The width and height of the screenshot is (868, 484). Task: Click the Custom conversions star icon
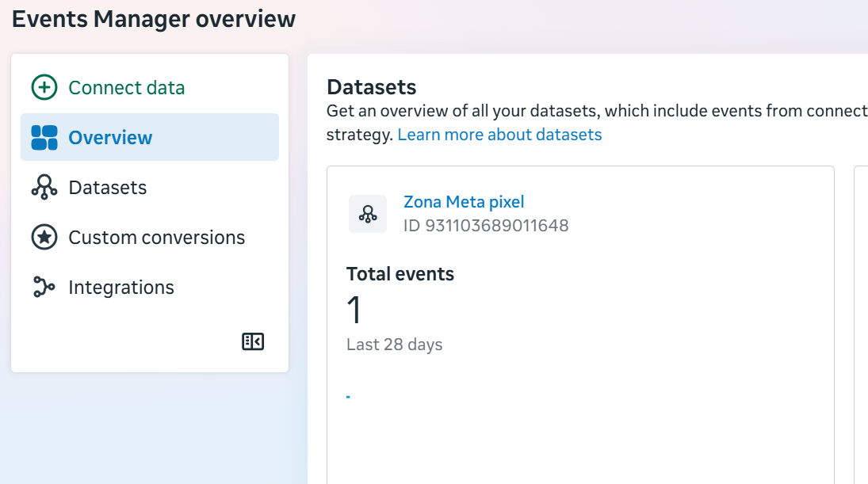44,238
